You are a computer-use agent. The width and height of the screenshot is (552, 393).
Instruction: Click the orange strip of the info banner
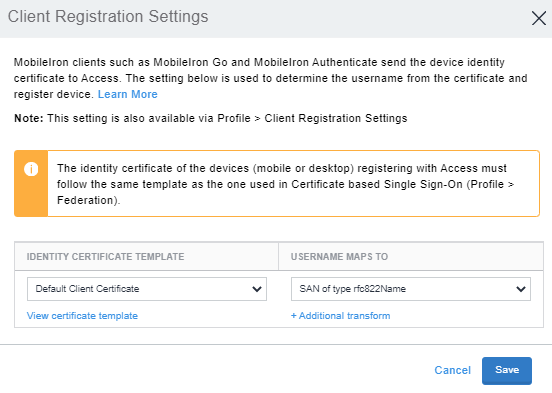[31, 183]
